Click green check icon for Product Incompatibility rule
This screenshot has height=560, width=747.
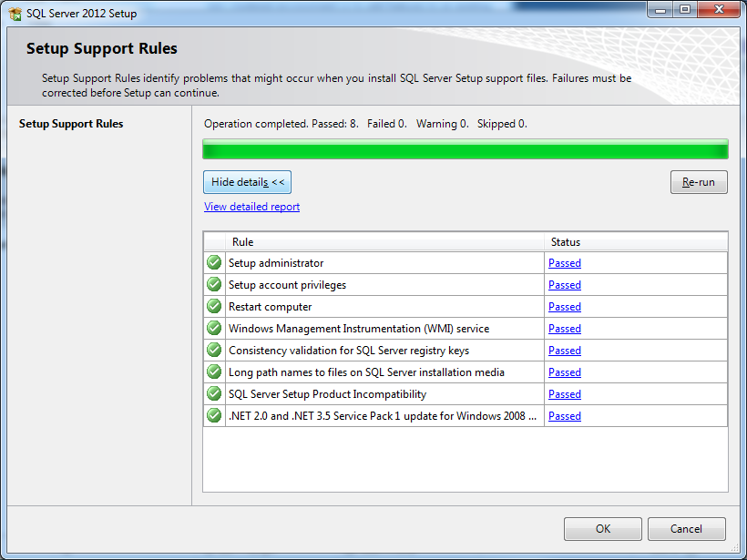point(214,393)
